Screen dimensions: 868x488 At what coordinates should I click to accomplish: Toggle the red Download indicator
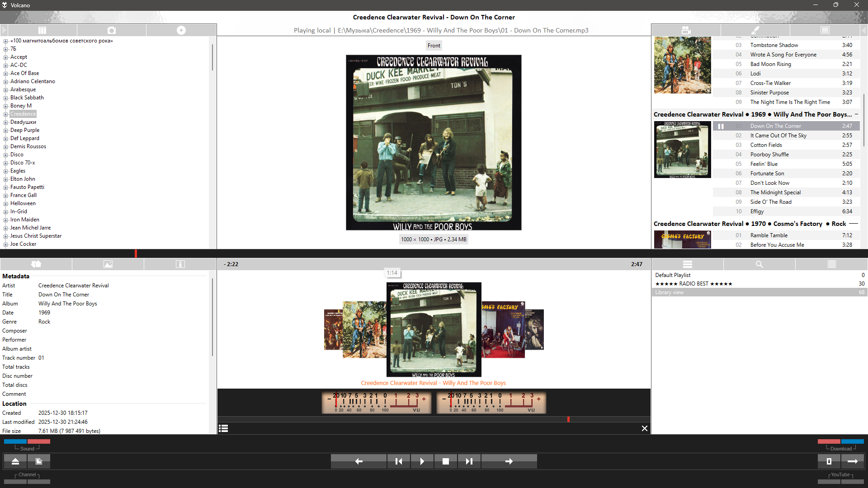coord(829,441)
